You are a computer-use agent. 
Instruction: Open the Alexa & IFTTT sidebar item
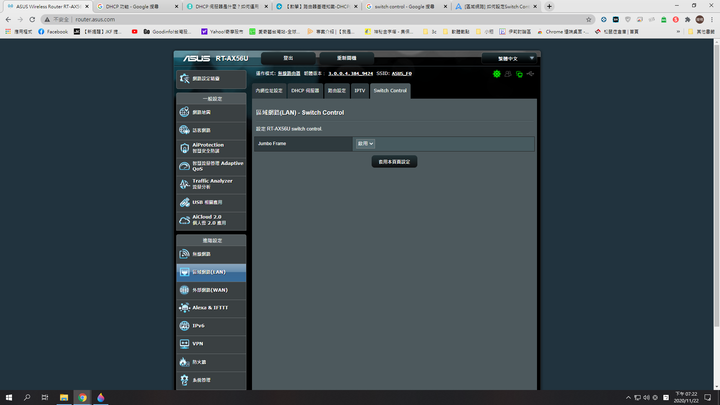pos(211,308)
